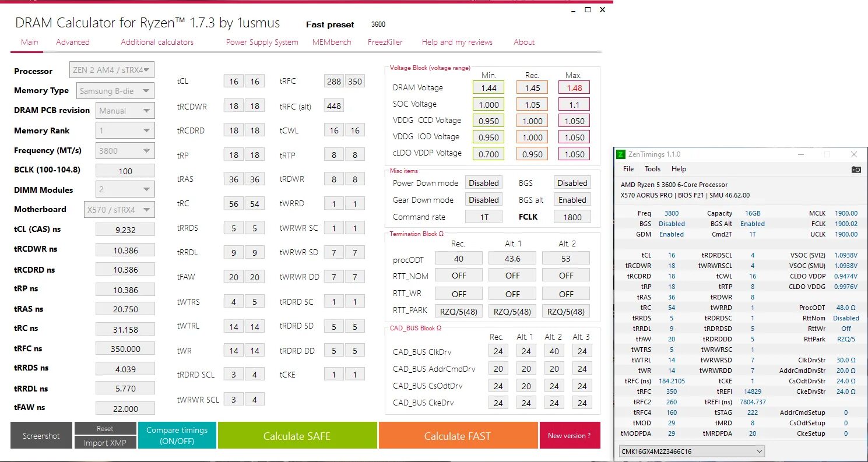868x462 pixels.
Task: Click the ZenTimings camera screenshot icon
Action: [x=856, y=170]
